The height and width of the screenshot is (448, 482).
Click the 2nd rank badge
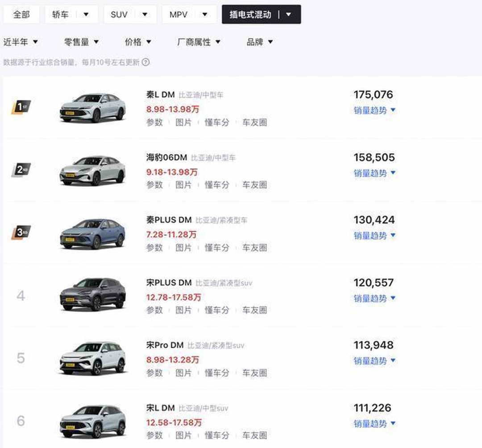point(21,170)
